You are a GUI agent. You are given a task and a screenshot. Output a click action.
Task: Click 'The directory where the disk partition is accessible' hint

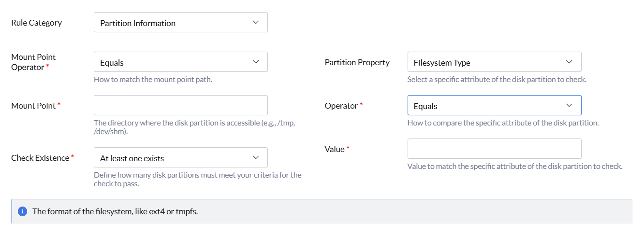(x=194, y=127)
